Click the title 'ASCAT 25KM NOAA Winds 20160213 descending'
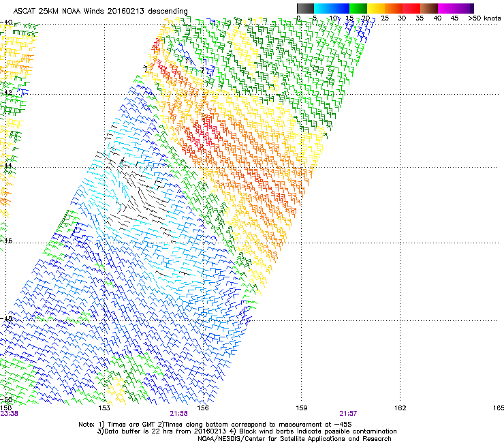The width and height of the screenshot is (504, 443). coord(100,11)
